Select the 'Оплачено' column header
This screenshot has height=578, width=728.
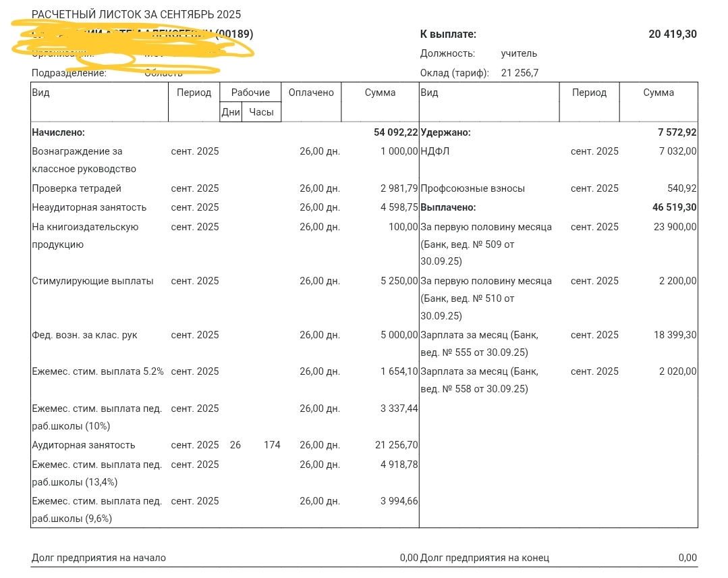311,93
